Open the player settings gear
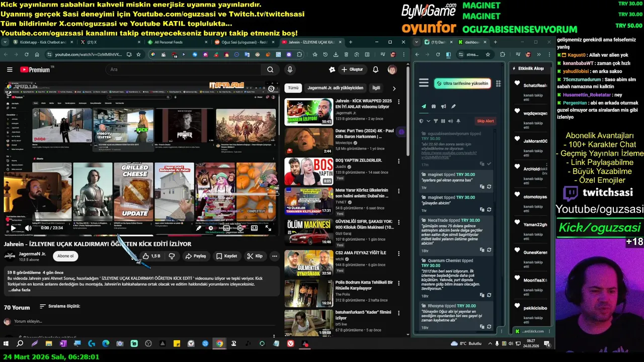Viewport: 644px width, 362px height. tap(240, 228)
